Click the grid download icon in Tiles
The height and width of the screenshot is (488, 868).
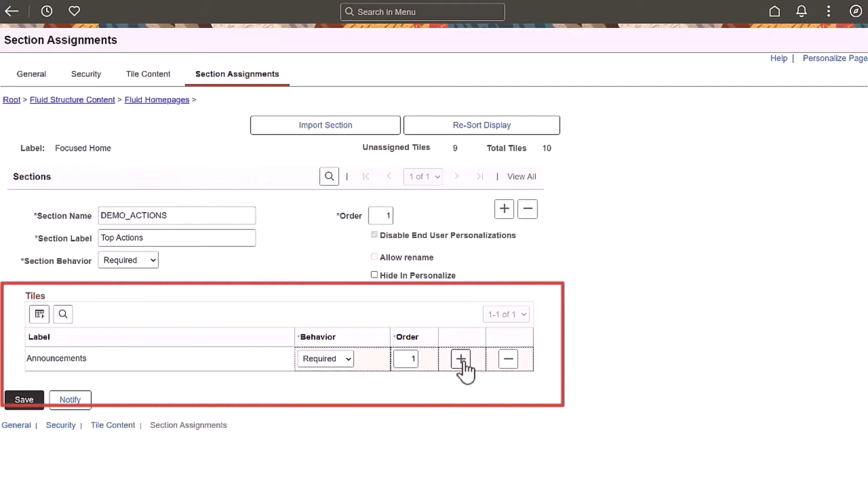pyautogui.click(x=39, y=314)
